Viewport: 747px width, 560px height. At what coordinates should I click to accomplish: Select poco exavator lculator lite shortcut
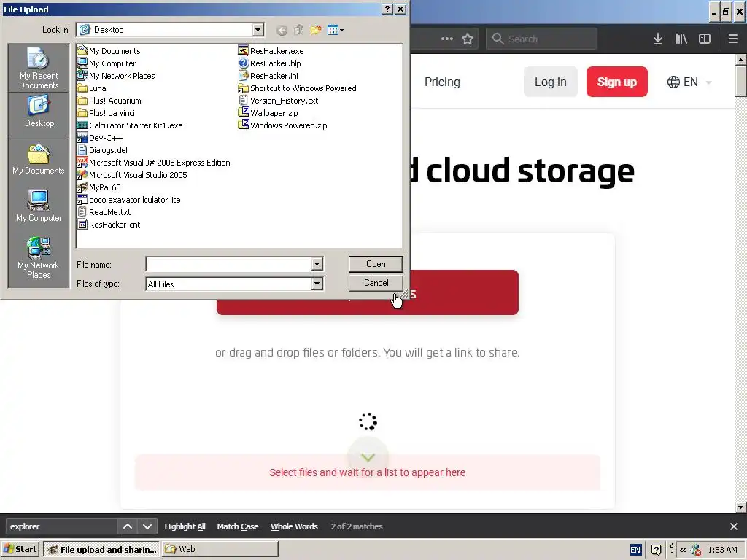point(128,200)
